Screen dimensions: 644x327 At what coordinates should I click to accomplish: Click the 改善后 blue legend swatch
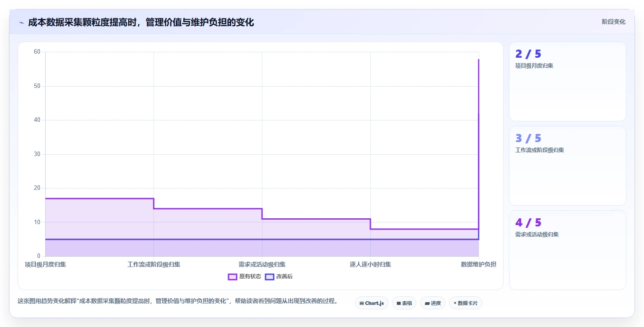click(270, 276)
